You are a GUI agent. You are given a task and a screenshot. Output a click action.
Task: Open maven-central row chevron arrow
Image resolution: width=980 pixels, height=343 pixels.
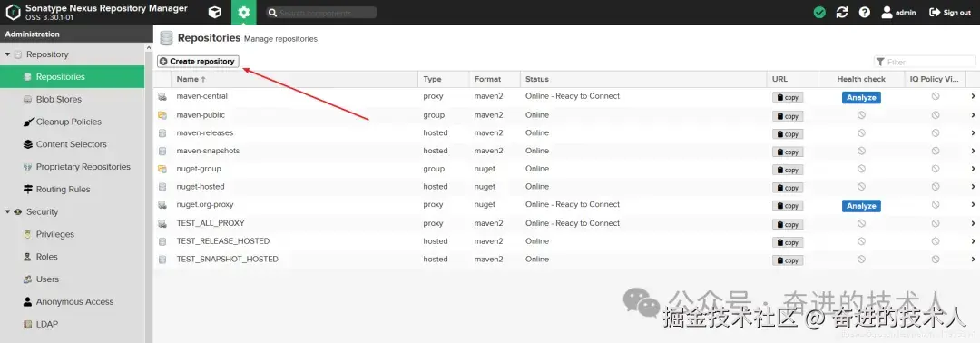pyautogui.click(x=973, y=96)
